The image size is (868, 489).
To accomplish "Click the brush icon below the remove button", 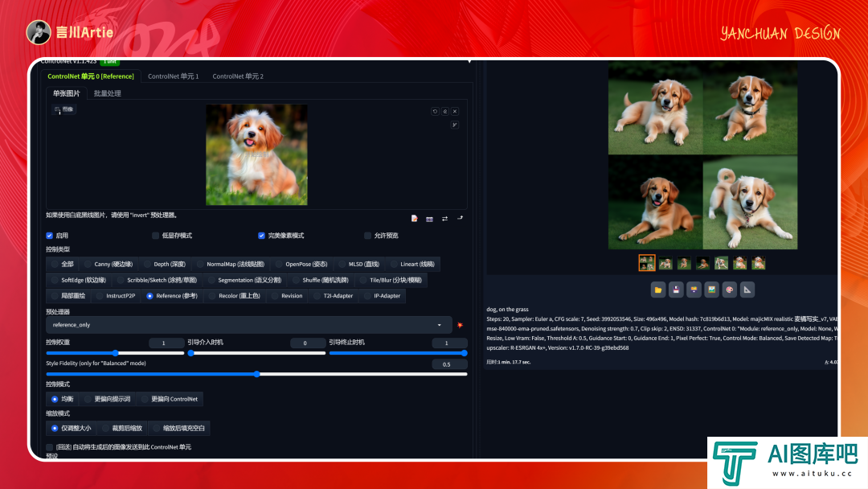I will click(454, 125).
